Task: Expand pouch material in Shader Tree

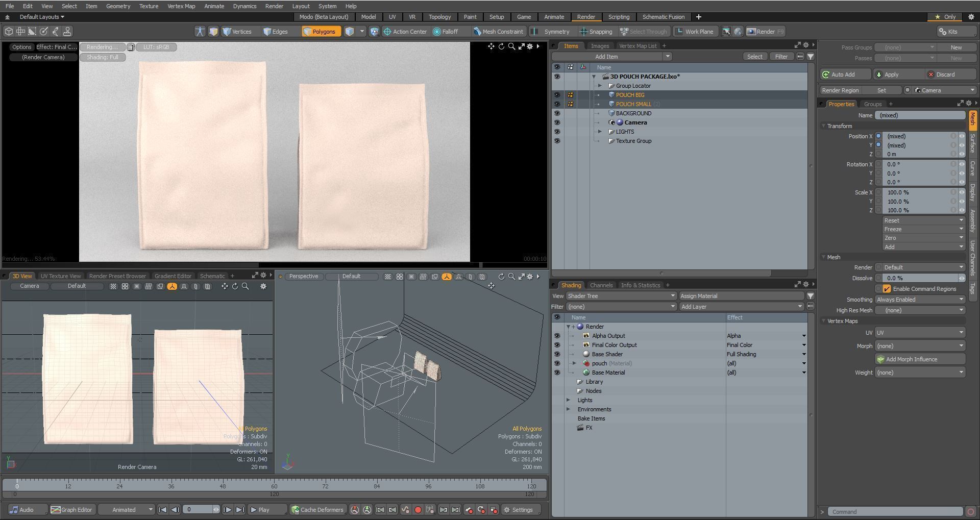Action: [574, 363]
